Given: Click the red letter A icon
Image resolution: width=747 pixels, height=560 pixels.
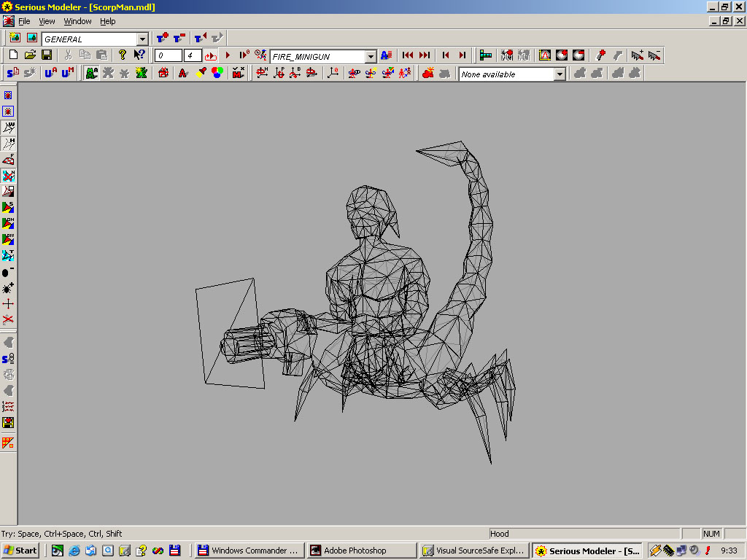Looking at the screenshot, I should click(x=183, y=73).
